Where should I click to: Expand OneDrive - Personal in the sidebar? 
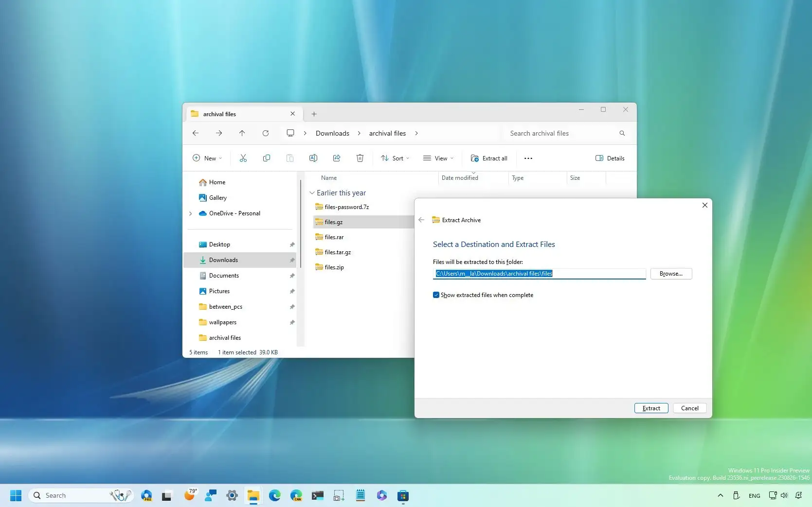tap(190, 213)
